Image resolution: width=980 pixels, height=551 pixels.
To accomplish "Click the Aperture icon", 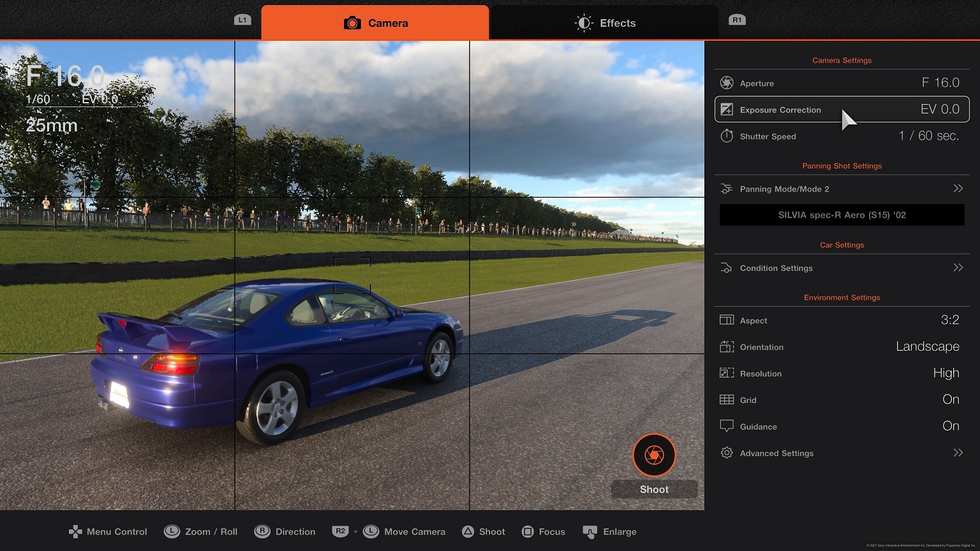I will point(727,83).
